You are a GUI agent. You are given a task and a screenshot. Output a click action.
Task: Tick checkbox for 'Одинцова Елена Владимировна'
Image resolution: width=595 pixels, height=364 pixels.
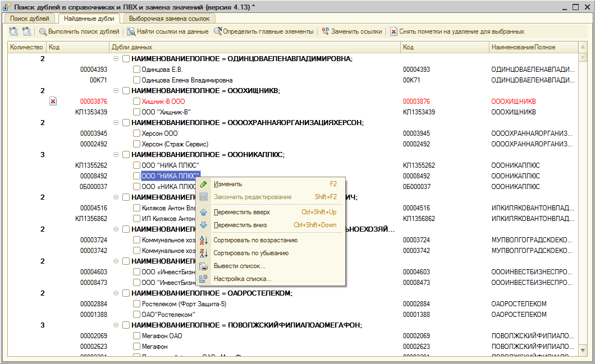tap(136, 80)
